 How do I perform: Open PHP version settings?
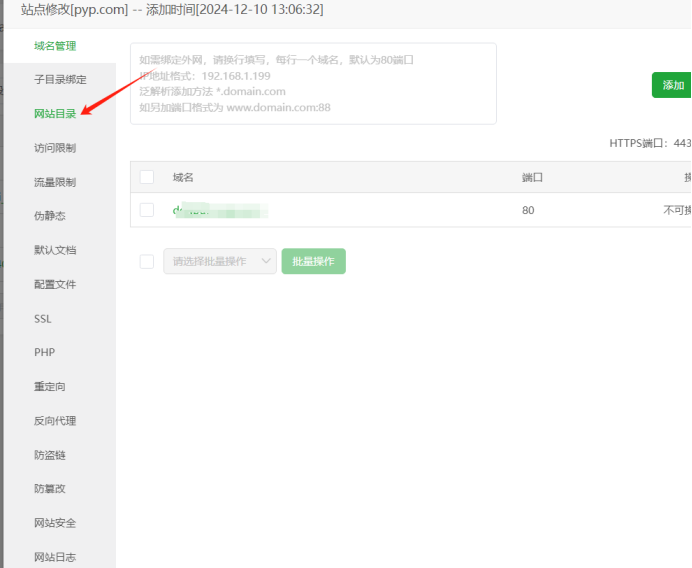44,353
